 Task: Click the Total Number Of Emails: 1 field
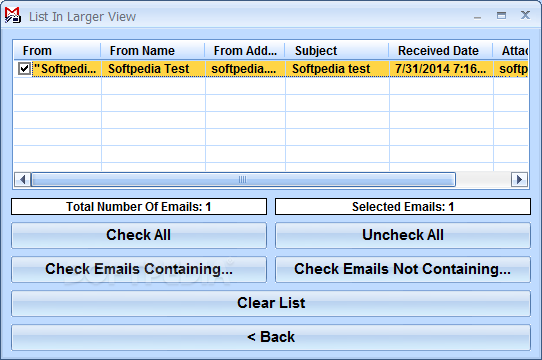139,207
